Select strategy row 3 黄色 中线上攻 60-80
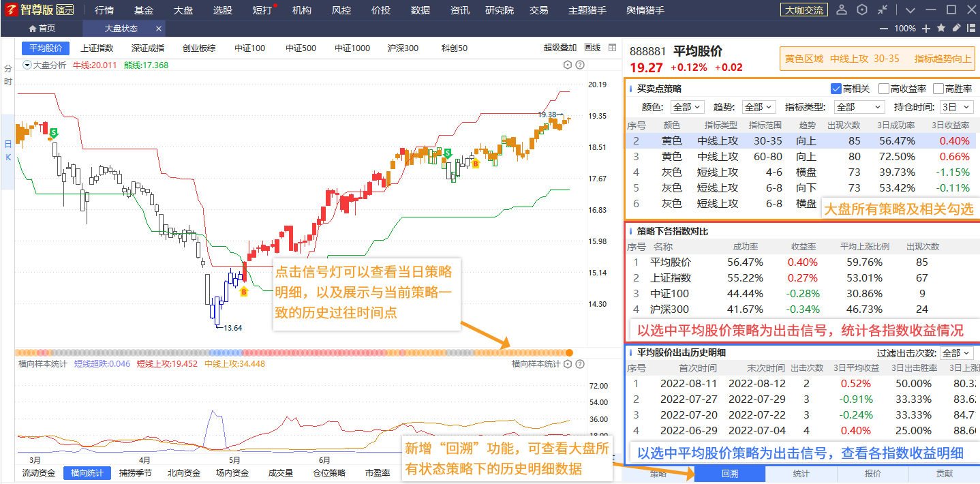The image size is (980, 484). click(x=801, y=156)
